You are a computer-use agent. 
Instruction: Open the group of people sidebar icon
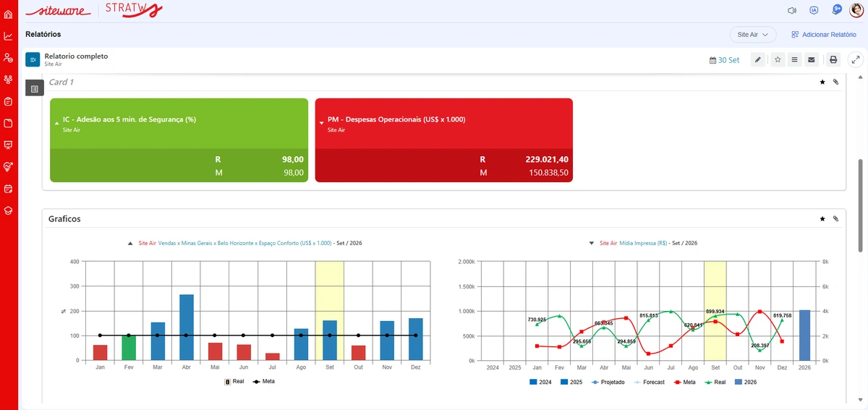coord(9,80)
